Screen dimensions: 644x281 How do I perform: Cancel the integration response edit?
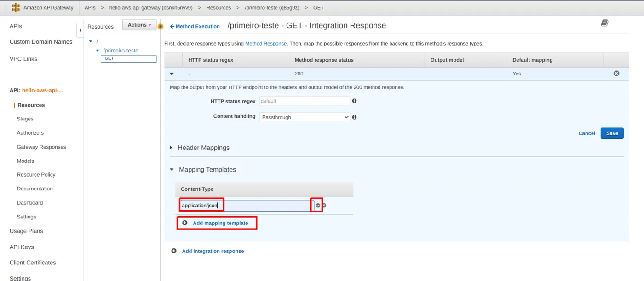[586, 133]
